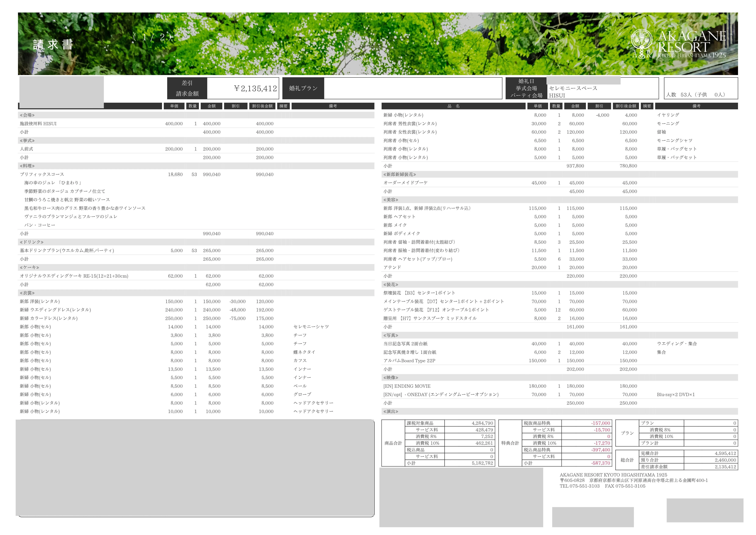Click the 請求書 title in the banner

pos(53,45)
